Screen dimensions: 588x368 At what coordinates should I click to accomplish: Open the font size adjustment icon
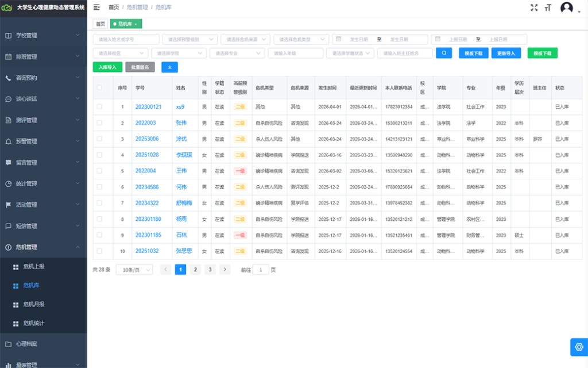tap(548, 7)
